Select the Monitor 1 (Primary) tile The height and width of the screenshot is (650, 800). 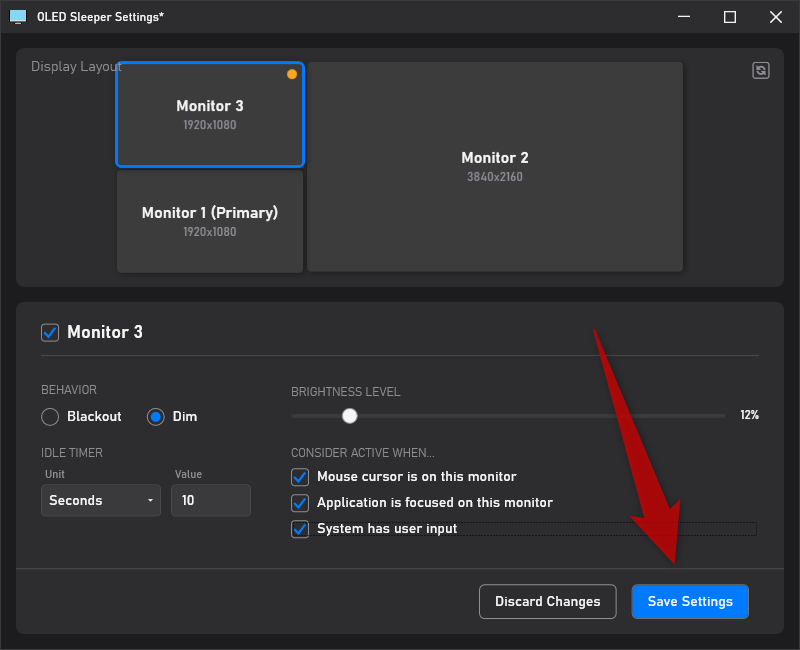210,221
